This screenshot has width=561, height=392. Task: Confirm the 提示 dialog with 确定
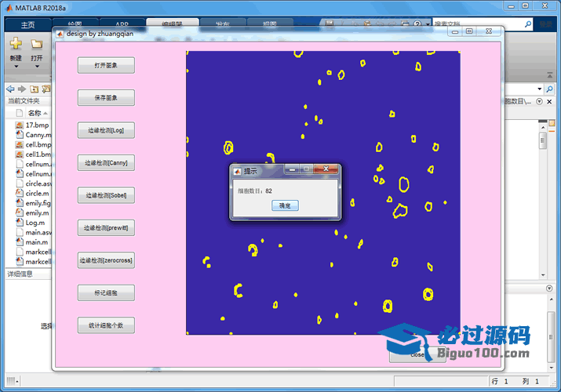[x=285, y=205]
